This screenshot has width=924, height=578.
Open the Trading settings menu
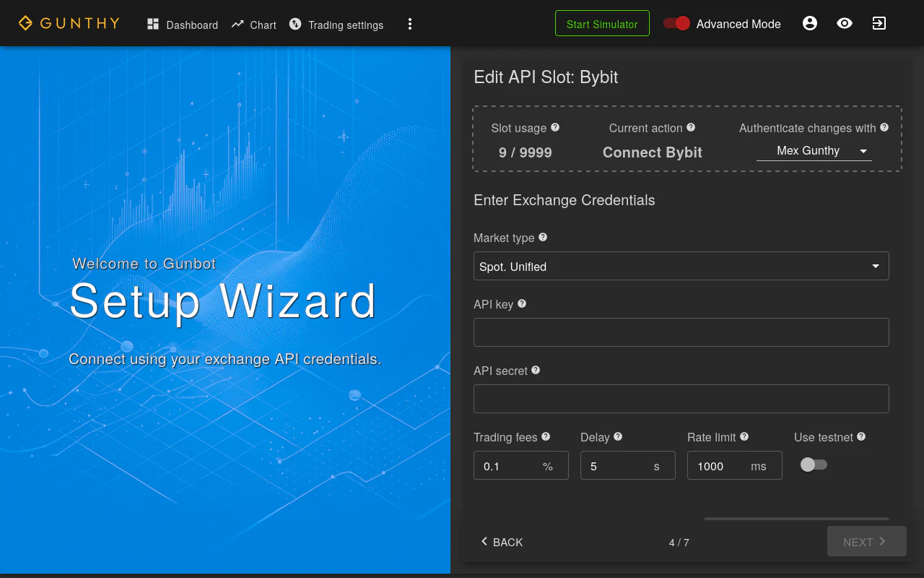click(336, 25)
